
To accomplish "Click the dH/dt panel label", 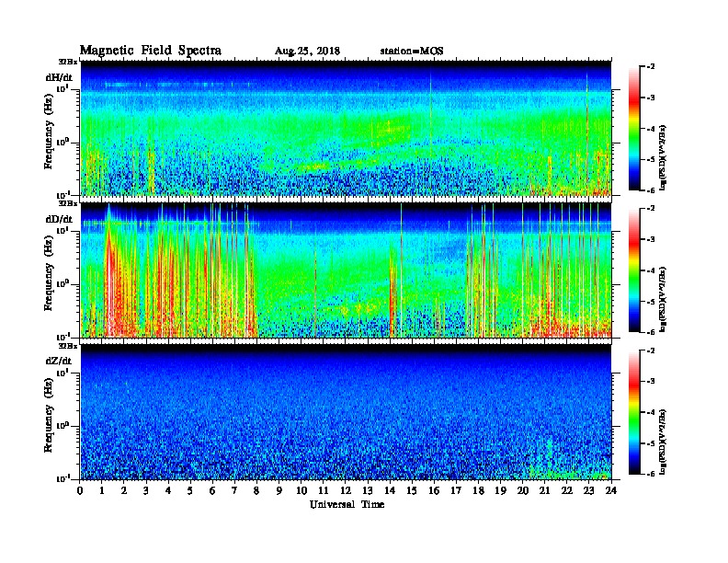I will (59, 77).
